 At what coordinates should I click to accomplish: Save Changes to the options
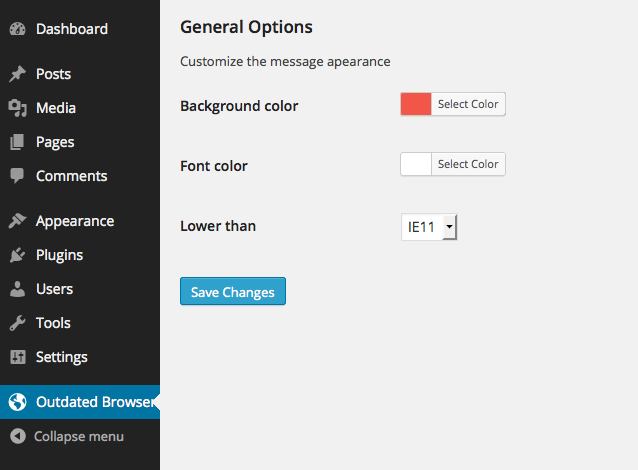point(233,291)
